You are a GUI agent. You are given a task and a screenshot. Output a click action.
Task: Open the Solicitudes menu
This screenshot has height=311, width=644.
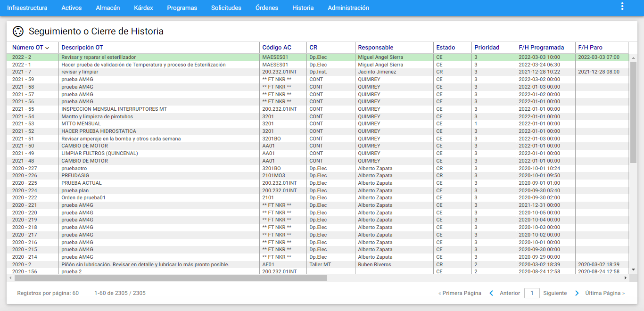pos(226,8)
